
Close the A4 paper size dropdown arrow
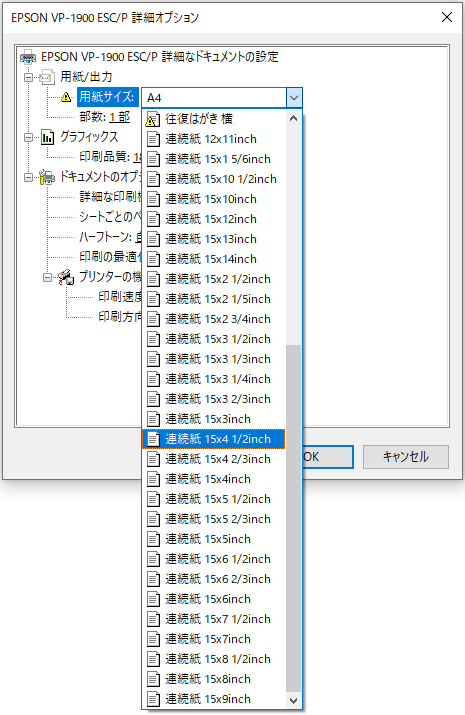[294, 98]
